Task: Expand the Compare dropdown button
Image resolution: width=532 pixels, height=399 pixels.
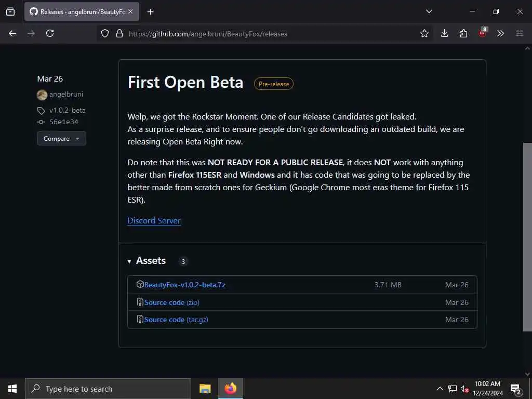Action: (x=61, y=138)
